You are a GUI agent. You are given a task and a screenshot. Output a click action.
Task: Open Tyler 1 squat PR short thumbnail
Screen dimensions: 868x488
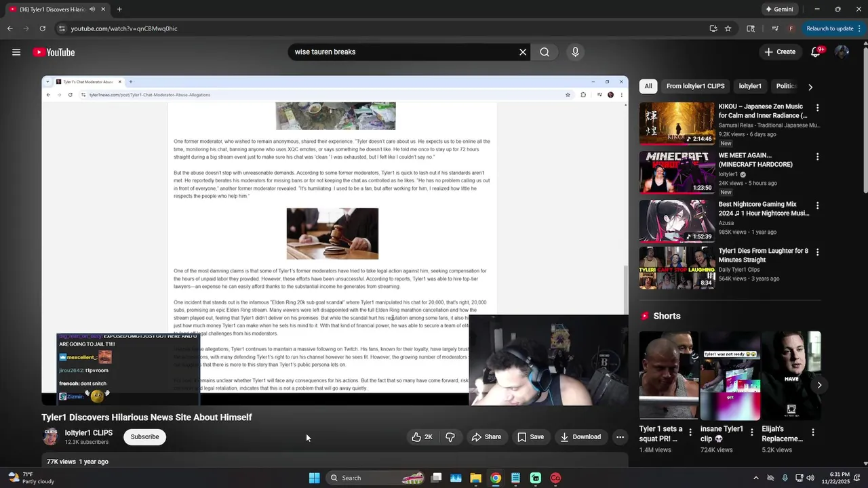point(669,375)
